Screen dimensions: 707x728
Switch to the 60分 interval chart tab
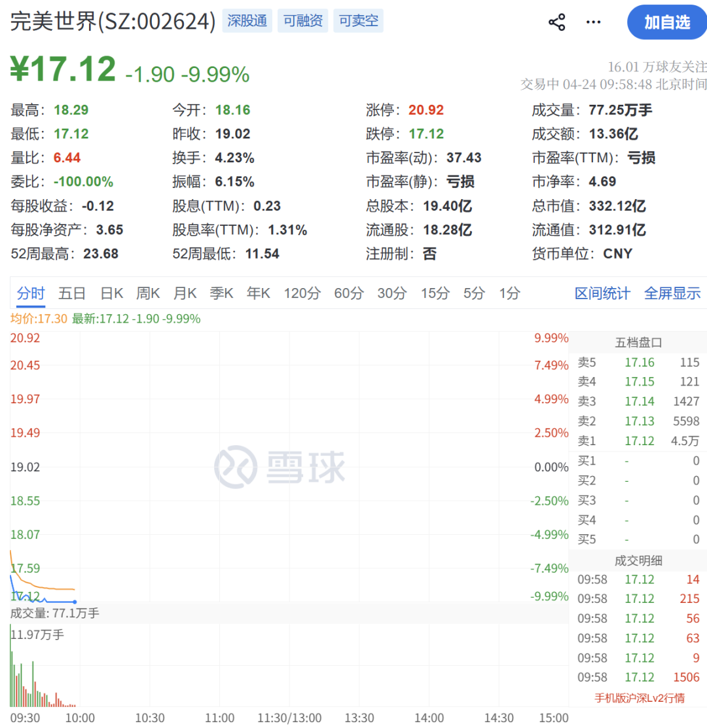pyautogui.click(x=348, y=293)
